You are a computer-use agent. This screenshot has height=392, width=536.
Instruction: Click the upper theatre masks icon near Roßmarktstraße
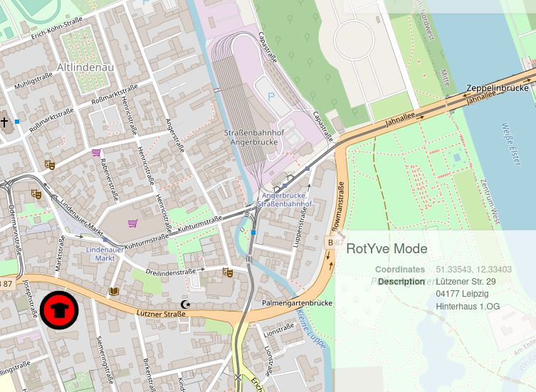(x=50, y=165)
